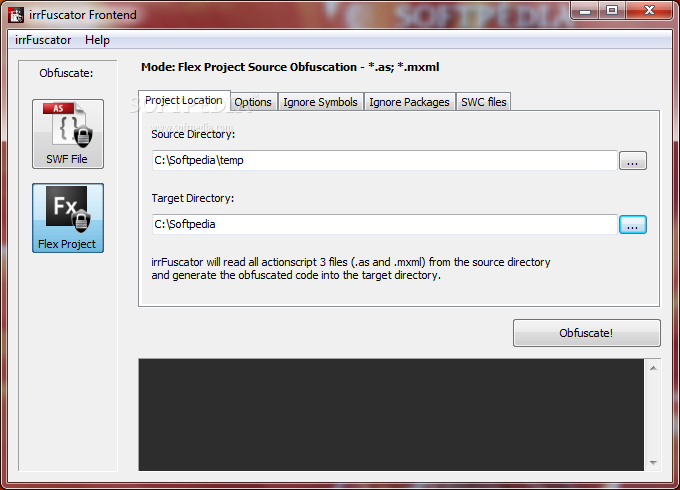
Task: Open the Help menu
Action: pos(97,40)
